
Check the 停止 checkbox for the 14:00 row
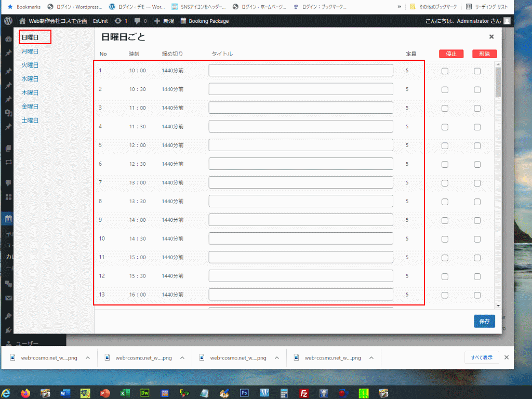tap(445, 220)
